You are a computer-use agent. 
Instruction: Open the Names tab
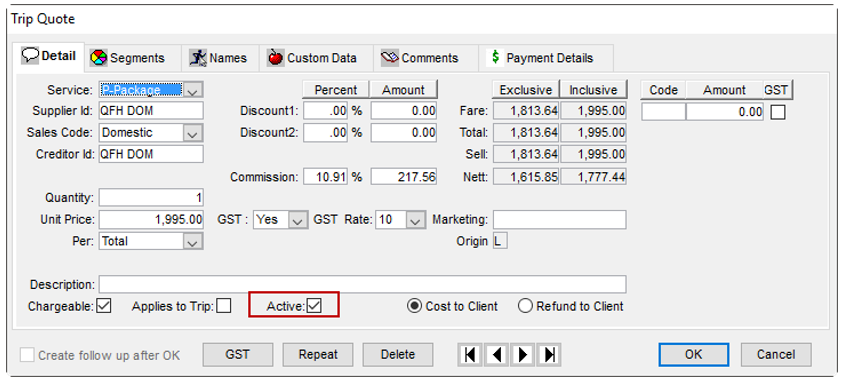pos(219,58)
